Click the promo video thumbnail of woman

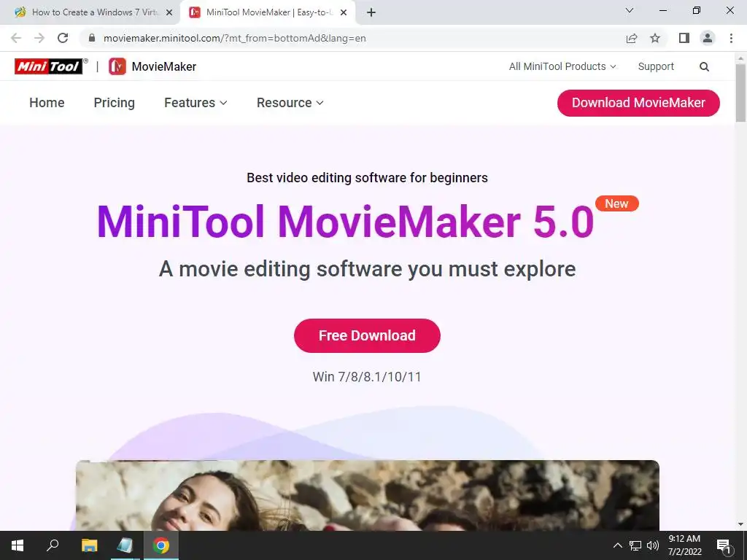(x=368, y=495)
